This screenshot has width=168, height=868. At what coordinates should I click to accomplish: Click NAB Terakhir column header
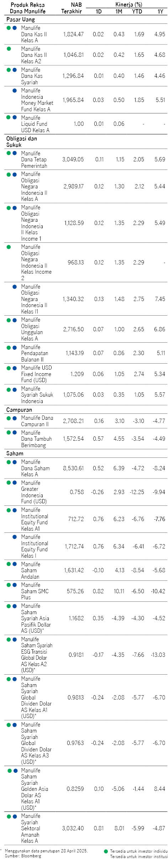click(72, 8)
